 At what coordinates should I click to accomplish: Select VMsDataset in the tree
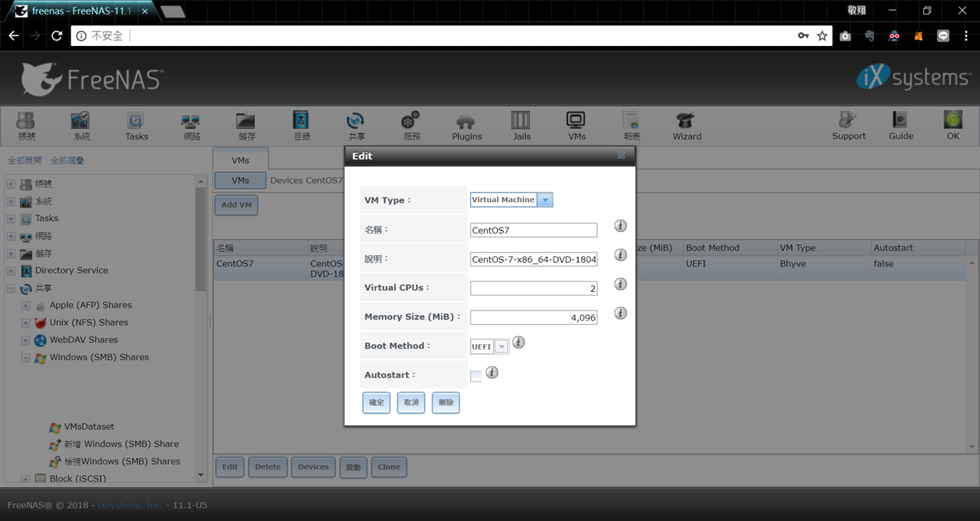pos(89,427)
